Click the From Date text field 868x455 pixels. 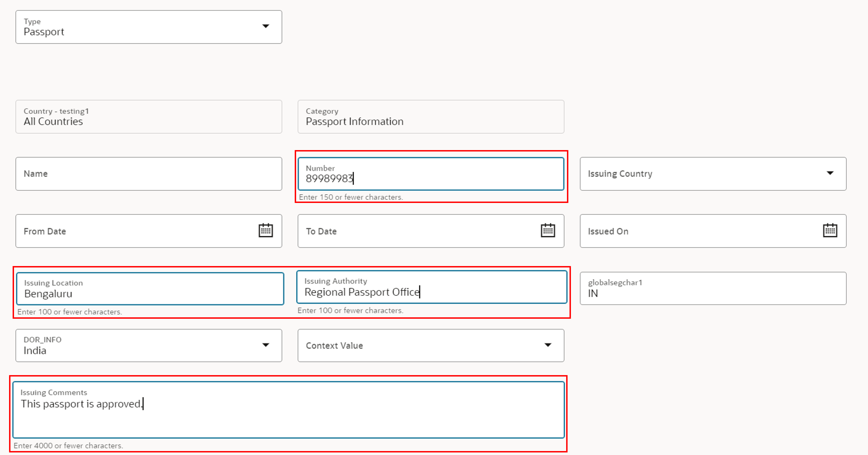click(x=135, y=231)
